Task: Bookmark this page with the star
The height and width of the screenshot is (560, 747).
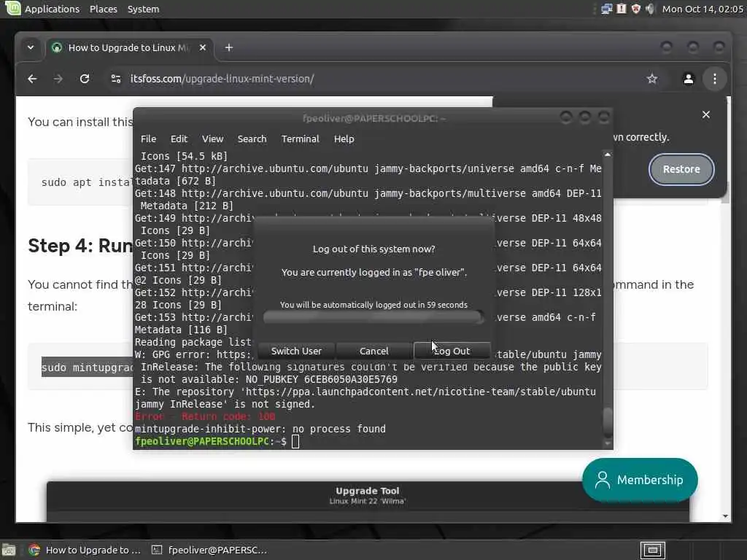Action: click(652, 79)
